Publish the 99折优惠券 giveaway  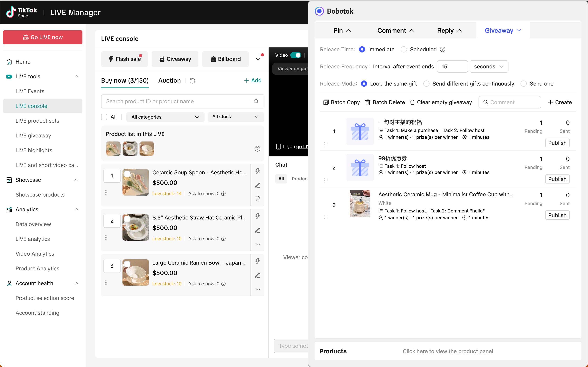click(557, 179)
